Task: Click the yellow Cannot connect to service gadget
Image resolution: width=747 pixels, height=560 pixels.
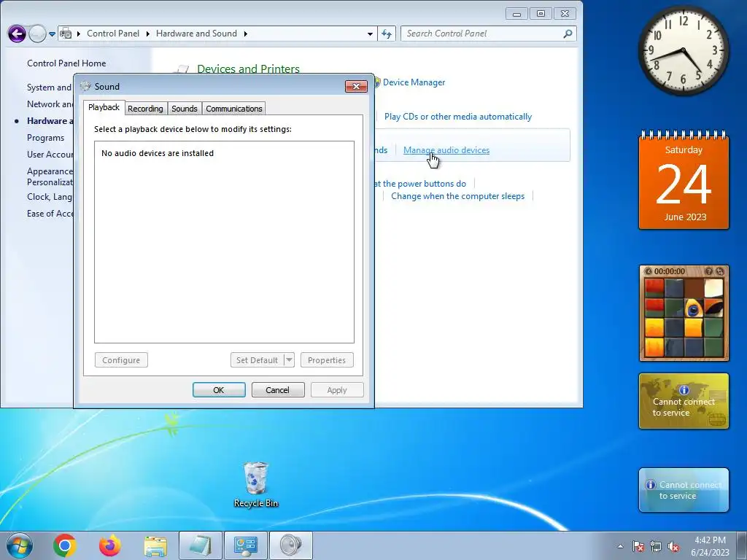Action: [684, 401]
